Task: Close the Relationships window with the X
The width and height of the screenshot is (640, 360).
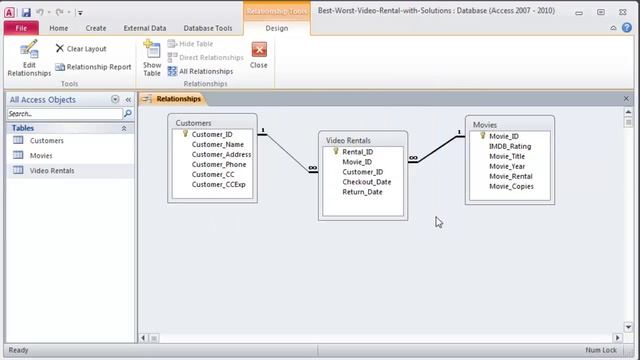Action: pos(626,99)
